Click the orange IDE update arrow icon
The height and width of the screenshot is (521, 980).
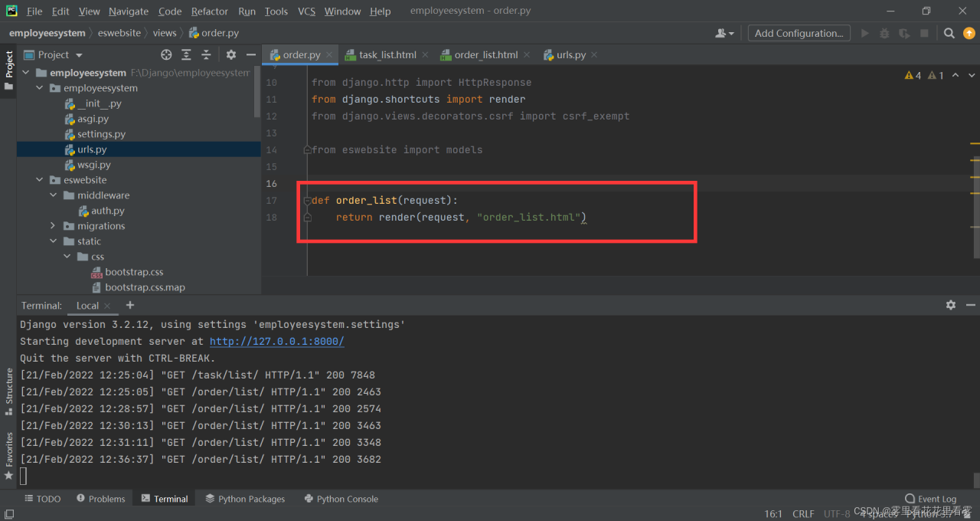(x=969, y=33)
